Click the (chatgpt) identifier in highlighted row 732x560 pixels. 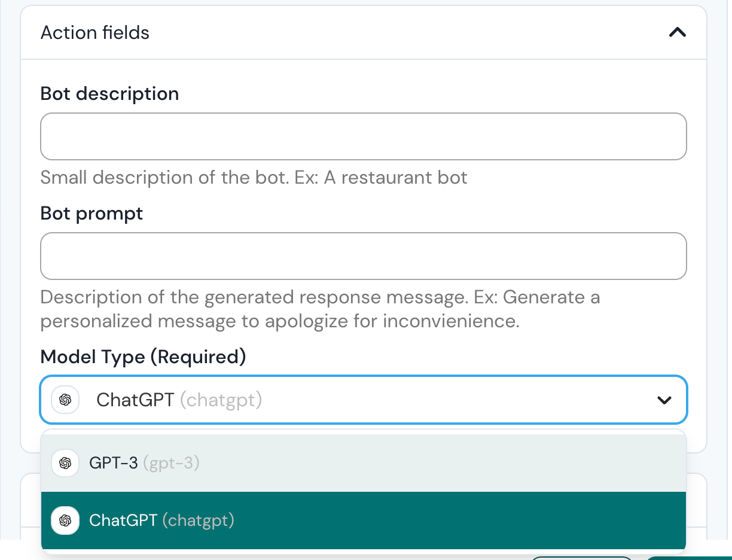point(198,521)
